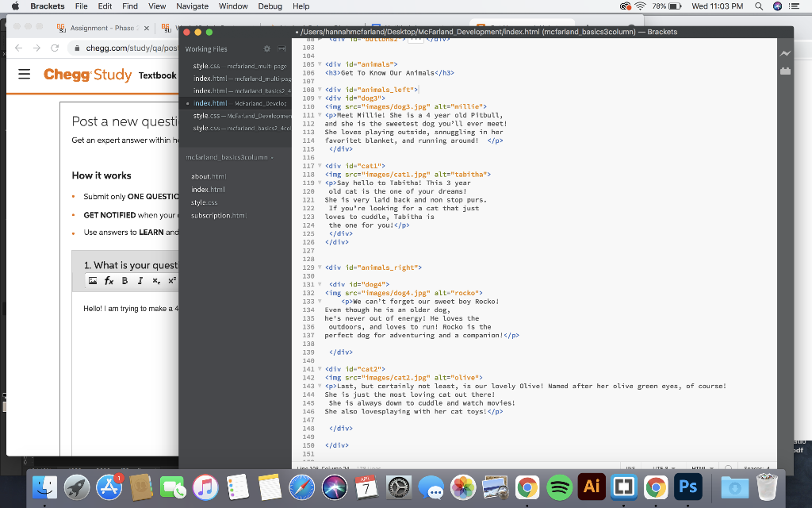Viewport: 812px width, 508px height.
Task: Reload the Chegg page
Action: [55, 48]
